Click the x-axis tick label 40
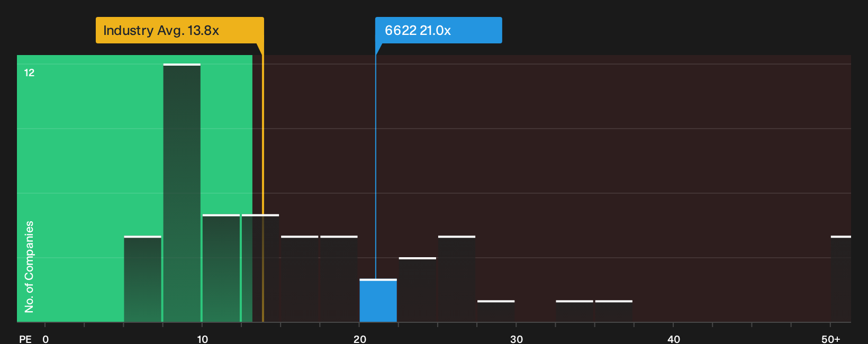 673,339
